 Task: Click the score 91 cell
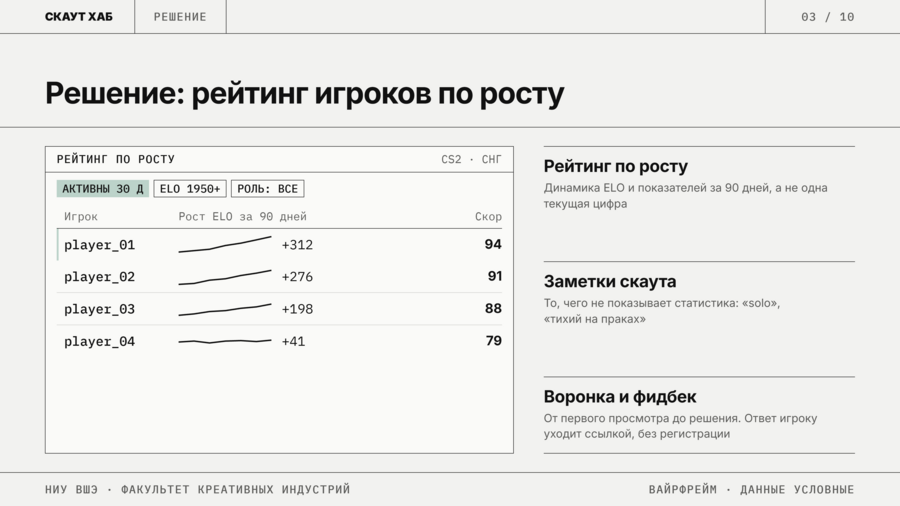click(x=495, y=277)
